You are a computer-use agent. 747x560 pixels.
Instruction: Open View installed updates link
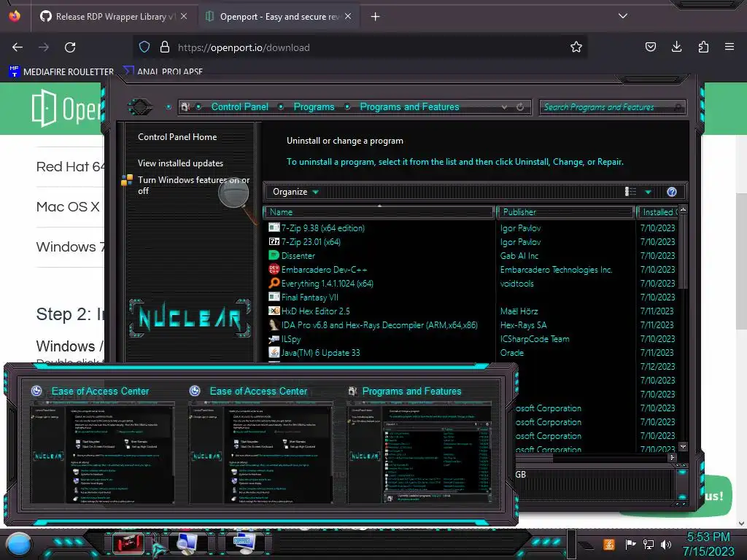click(181, 163)
